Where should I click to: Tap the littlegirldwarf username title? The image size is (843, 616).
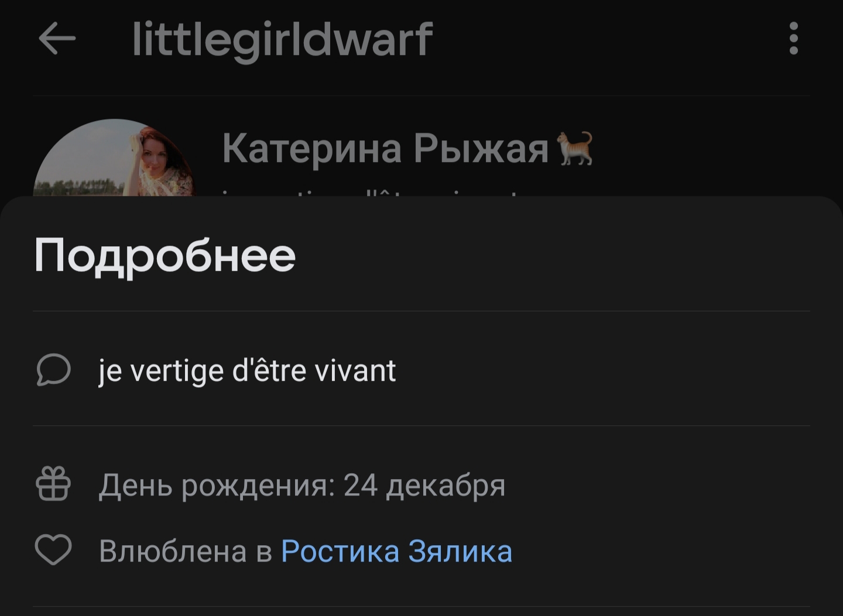(282, 40)
